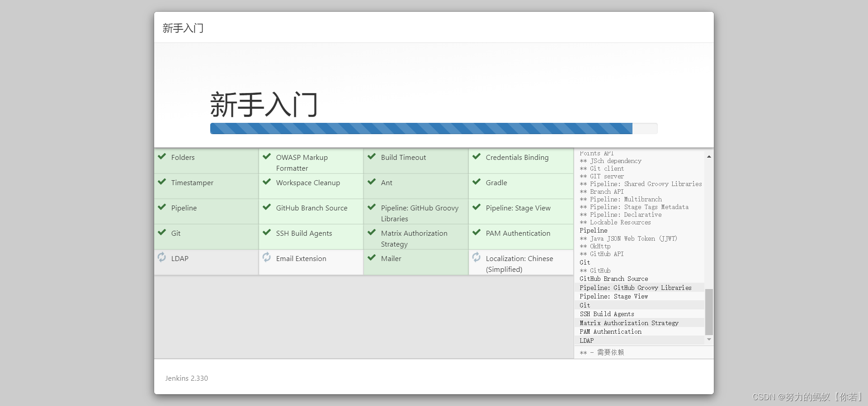Click the Pipeline: Stage View label in grid

click(x=518, y=208)
